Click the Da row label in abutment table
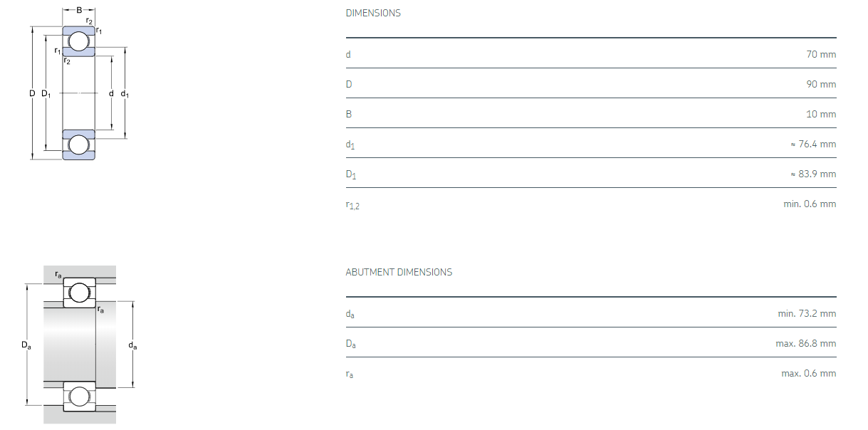This screenshot has height=430, width=868. pyautogui.click(x=350, y=344)
